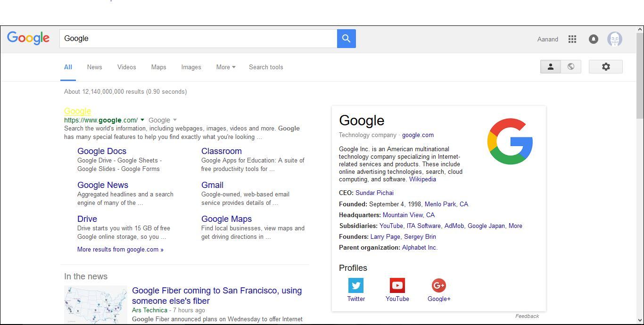Open the Wikipedia source link

[422, 179]
